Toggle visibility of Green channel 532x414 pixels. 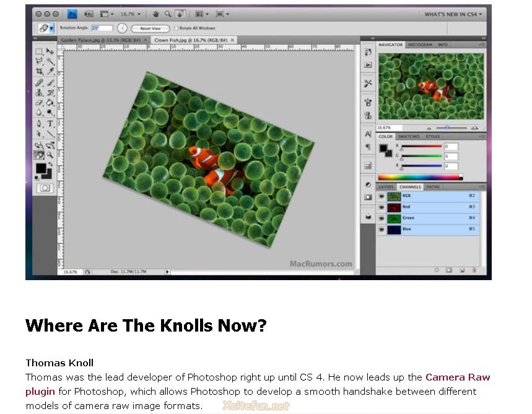(382, 218)
